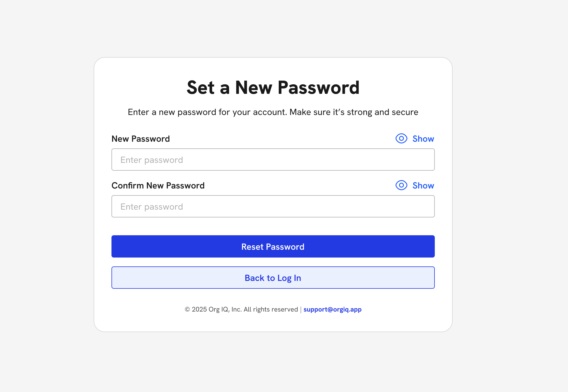Focus the Confirm New Password input field
This screenshot has height=392, width=568.
click(x=273, y=207)
